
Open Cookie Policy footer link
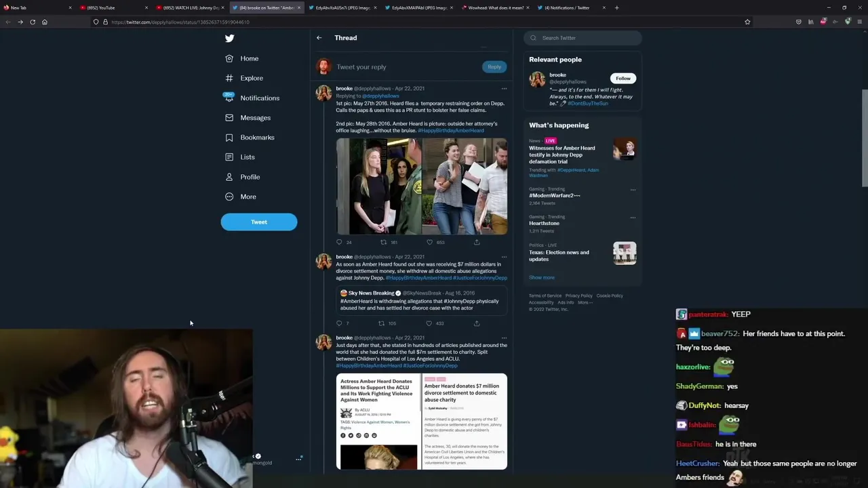[x=610, y=296]
